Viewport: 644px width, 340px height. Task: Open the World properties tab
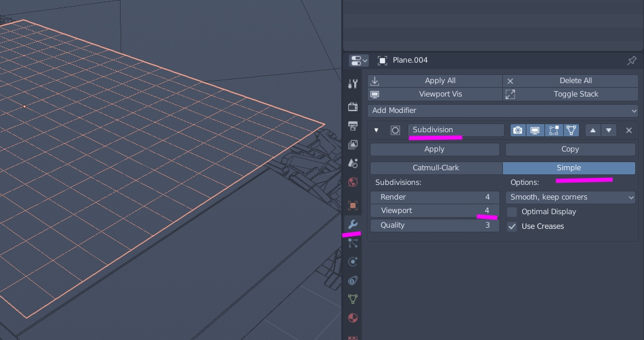352,182
